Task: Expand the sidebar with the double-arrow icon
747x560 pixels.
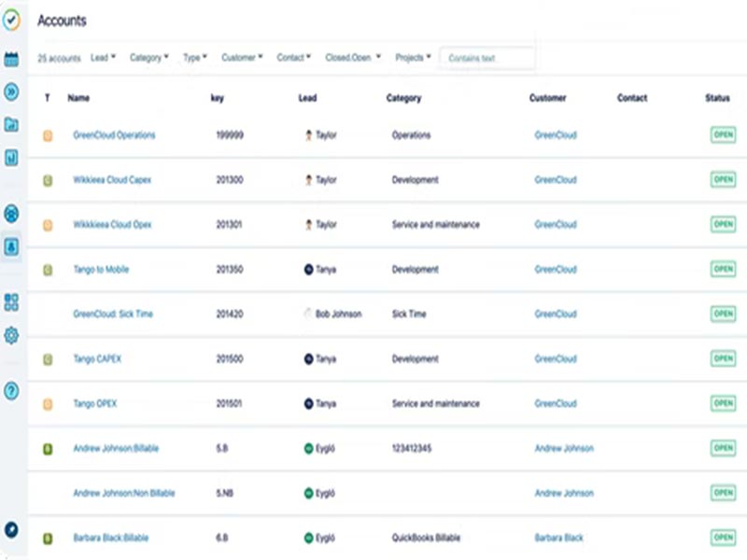Action: [x=10, y=91]
